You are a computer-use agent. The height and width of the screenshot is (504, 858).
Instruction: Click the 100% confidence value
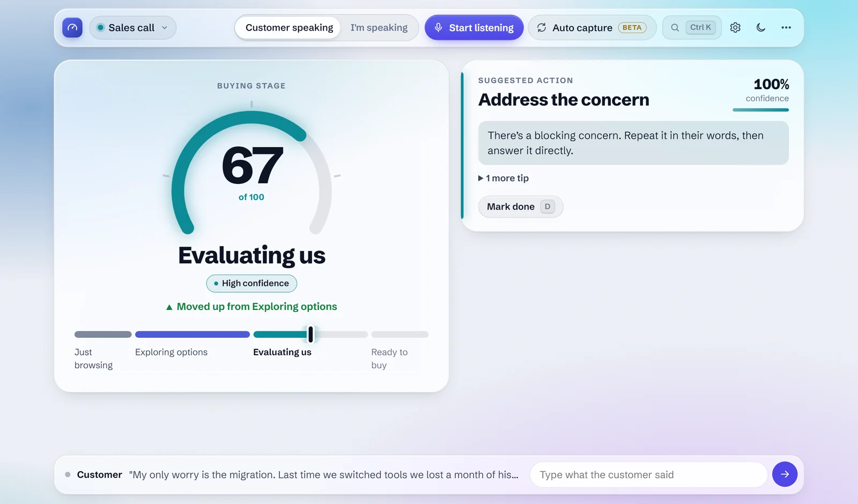(x=771, y=84)
